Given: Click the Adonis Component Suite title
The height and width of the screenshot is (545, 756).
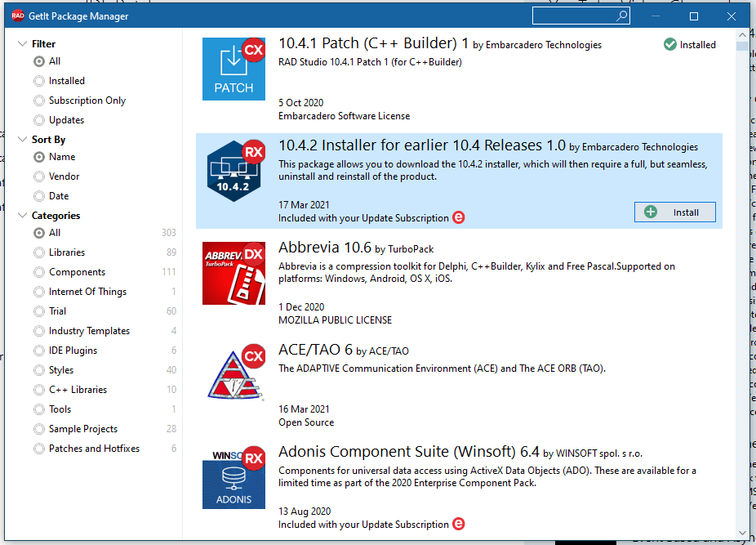Looking at the screenshot, I should [x=409, y=452].
